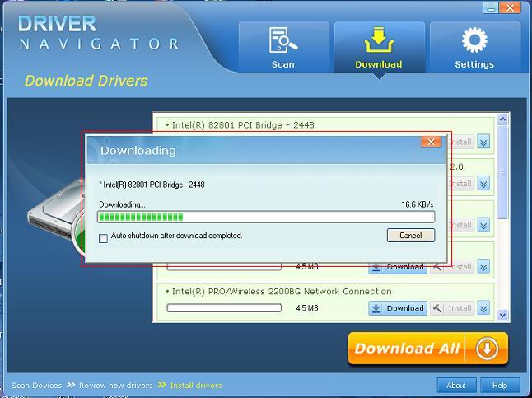Expand the fourth driver row details
This screenshot has height=398, width=532.
483,267
